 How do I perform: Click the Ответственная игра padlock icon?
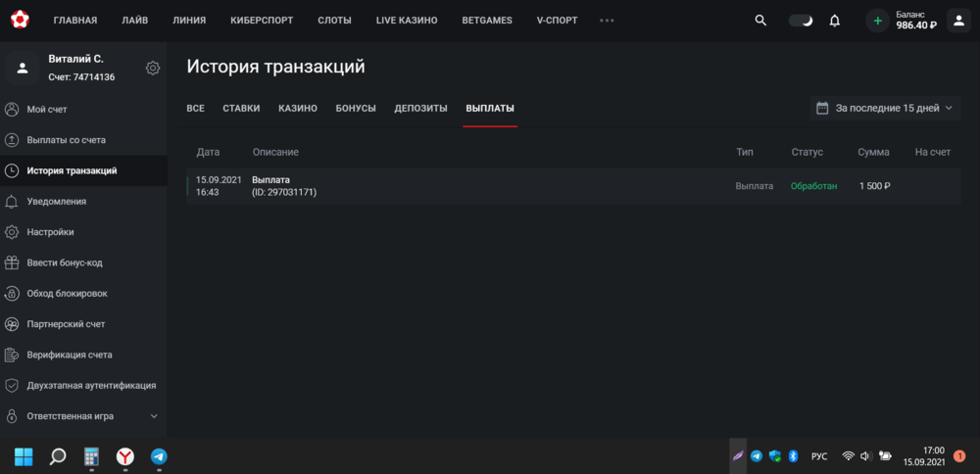[11, 416]
